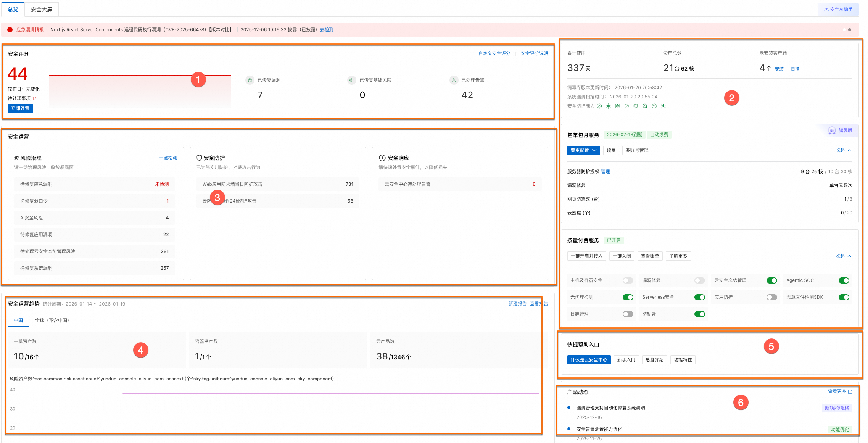Click the 旗舰版 edition badge icon
Screen dimensions: 868x443
click(x=832, y=131)
